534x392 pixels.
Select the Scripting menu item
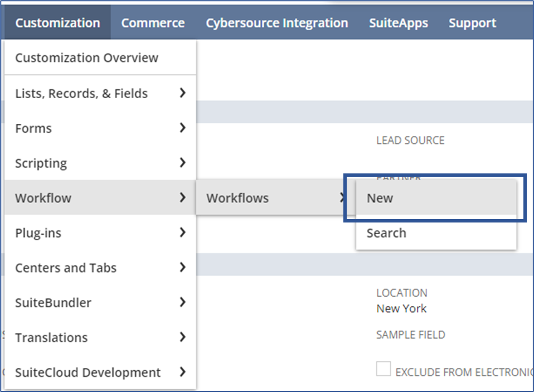point(100,163)
